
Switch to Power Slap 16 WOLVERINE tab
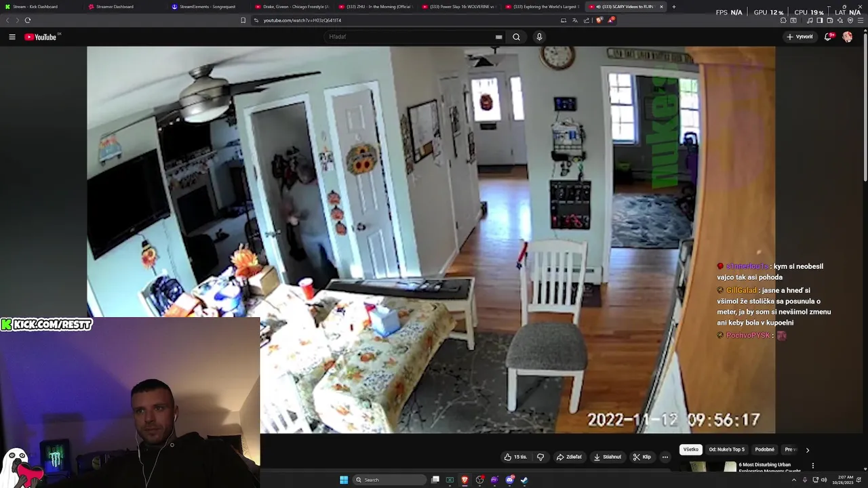point(459,7)
